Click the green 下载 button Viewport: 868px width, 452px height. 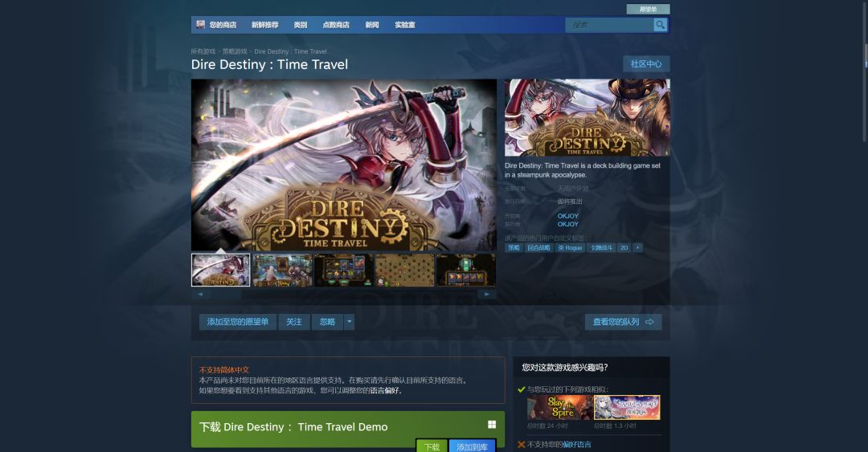[432, 446]
